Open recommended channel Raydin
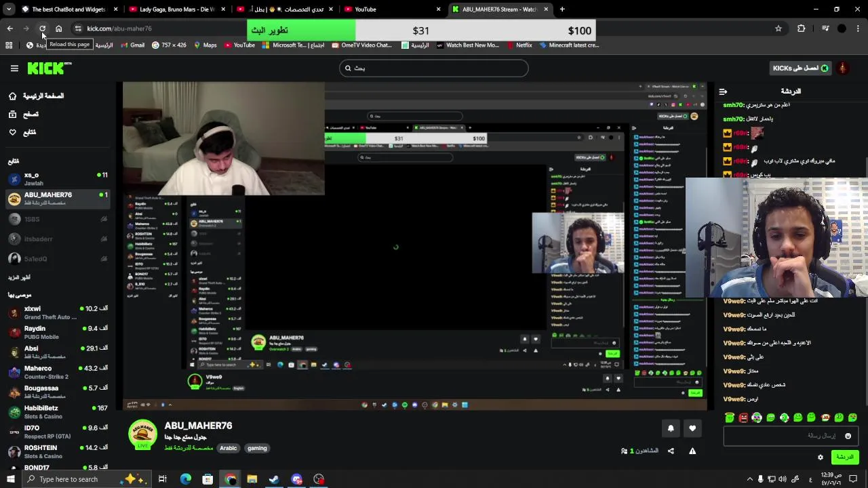 [x=58, y=332]
